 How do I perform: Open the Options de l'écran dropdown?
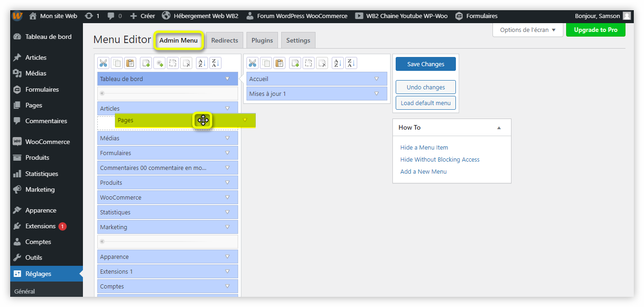(527, 30)
